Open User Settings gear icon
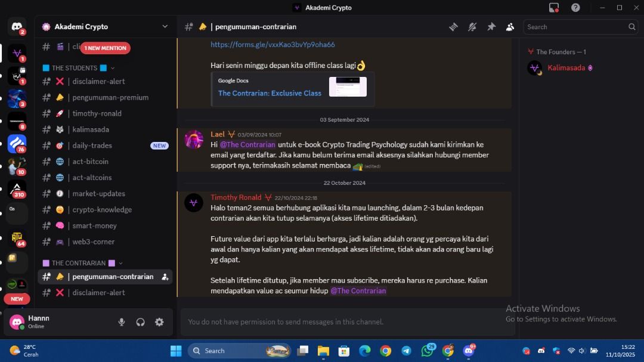 [x=159, y=322]
